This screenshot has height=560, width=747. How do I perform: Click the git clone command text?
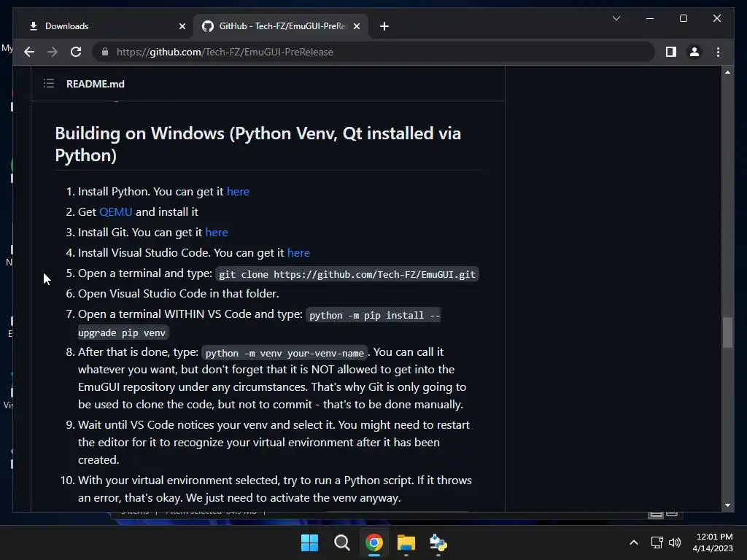(x=347, y=274)
